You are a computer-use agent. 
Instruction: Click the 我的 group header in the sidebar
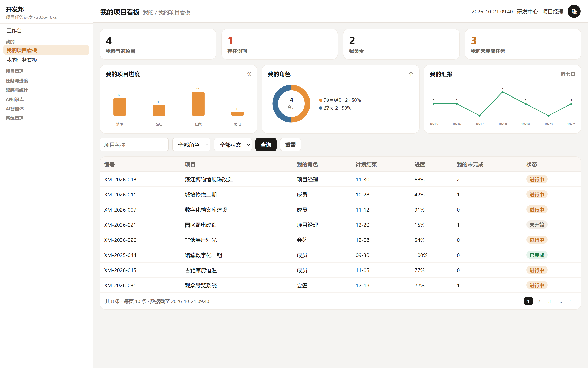point(10,42)
